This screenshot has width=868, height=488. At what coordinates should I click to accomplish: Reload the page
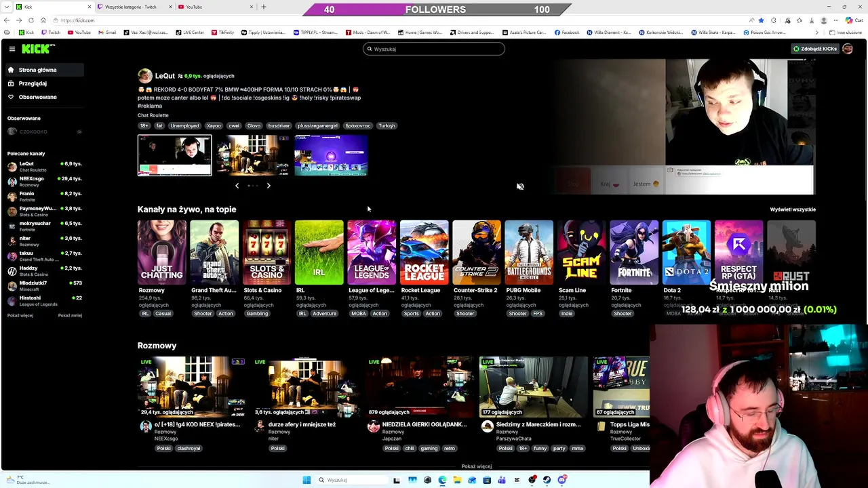31,20
